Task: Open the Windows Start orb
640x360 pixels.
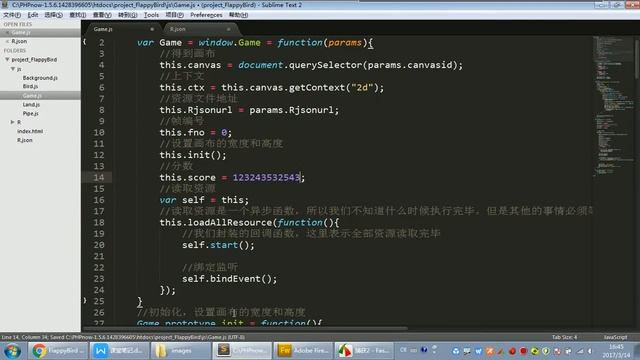Action: 12,351
